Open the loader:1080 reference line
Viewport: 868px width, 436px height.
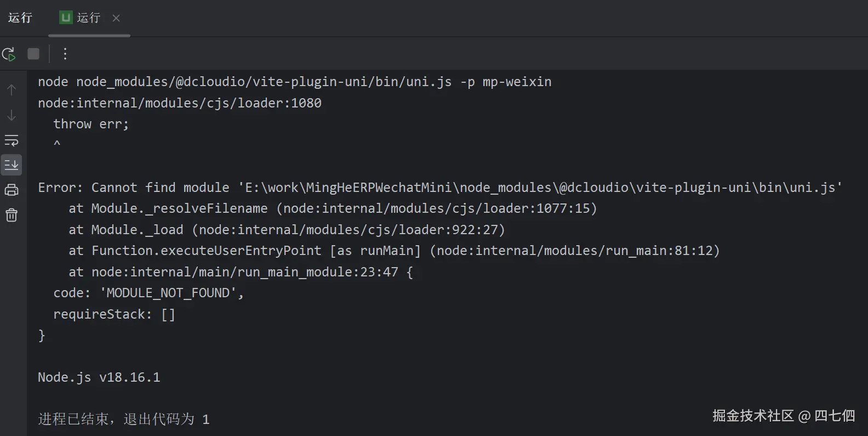pos(179,103)
